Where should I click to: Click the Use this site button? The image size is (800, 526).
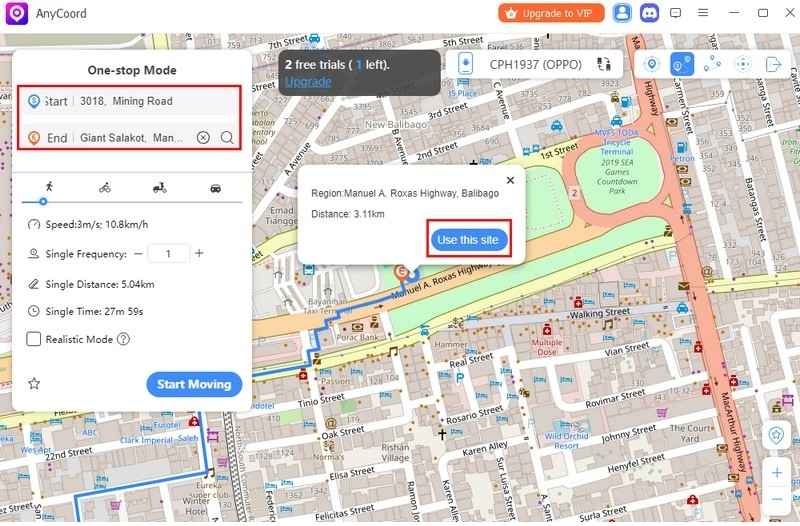469,240
